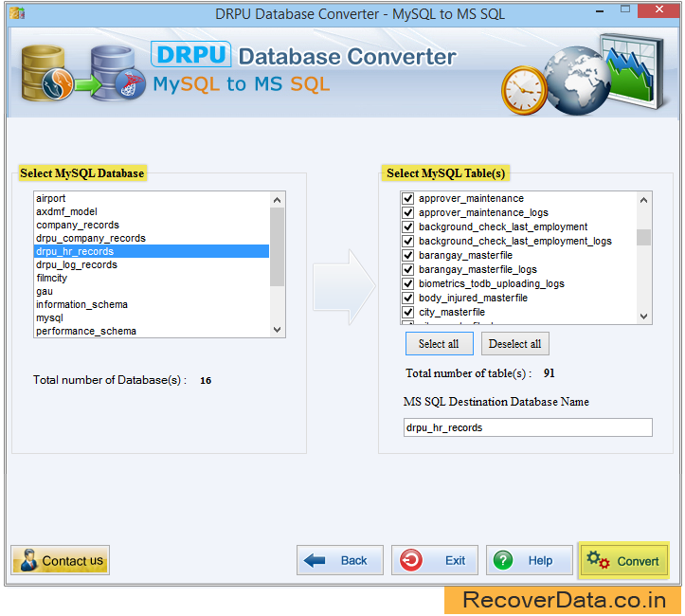Open Contact us

point(61,560)
